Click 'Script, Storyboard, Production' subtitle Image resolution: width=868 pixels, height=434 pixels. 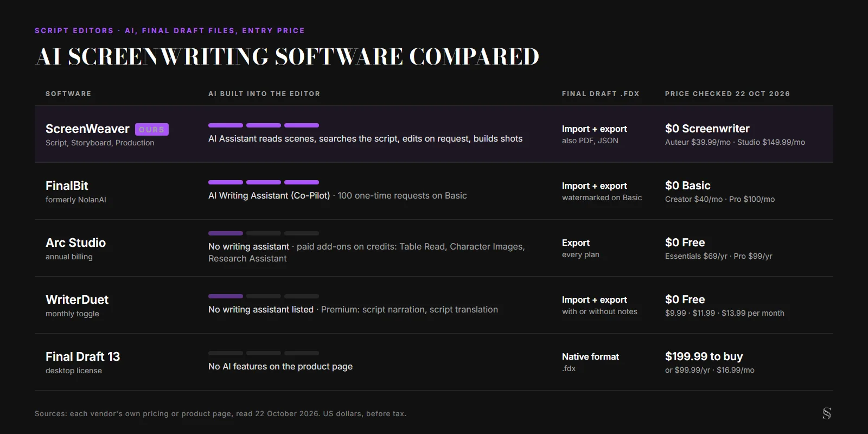point(100,143)
